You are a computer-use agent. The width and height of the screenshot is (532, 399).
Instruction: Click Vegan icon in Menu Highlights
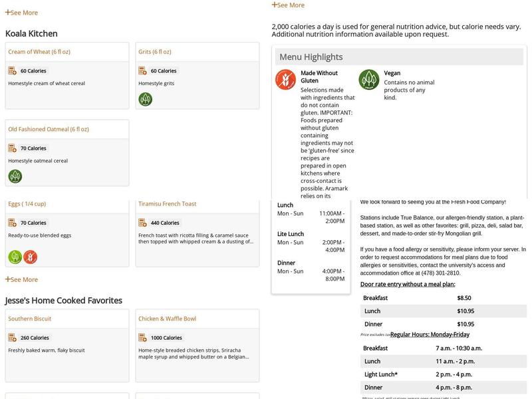pos(369,80)
